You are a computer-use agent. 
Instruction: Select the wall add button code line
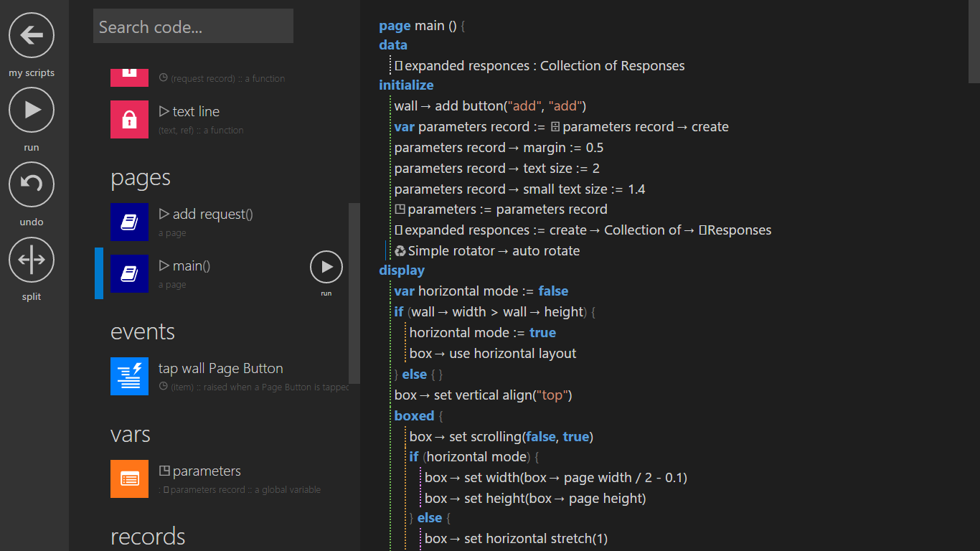(490, 106)
